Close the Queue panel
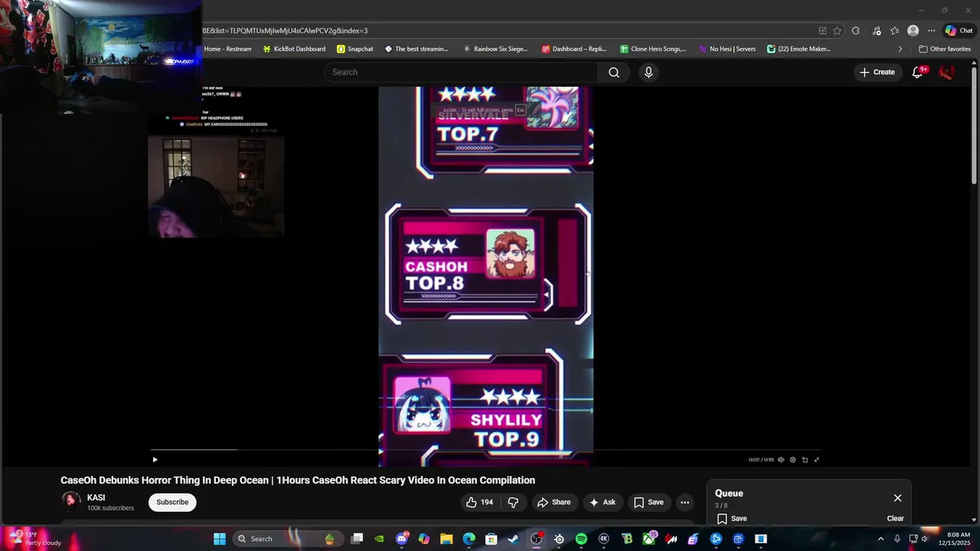The image size is (980, 551). pyautogui.click(x=897, y=498)
